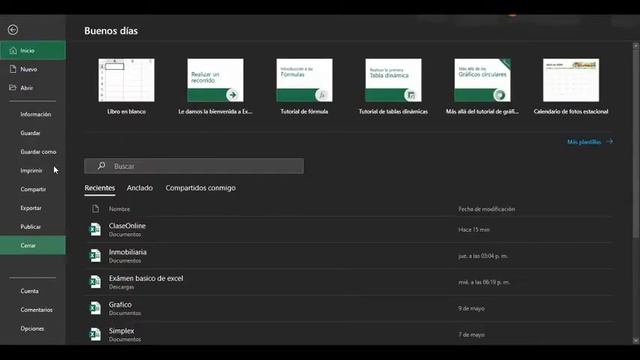This screenshot has height=360, width=640.
Task: Open the Grafico file name
Action: tap(120, 304)
